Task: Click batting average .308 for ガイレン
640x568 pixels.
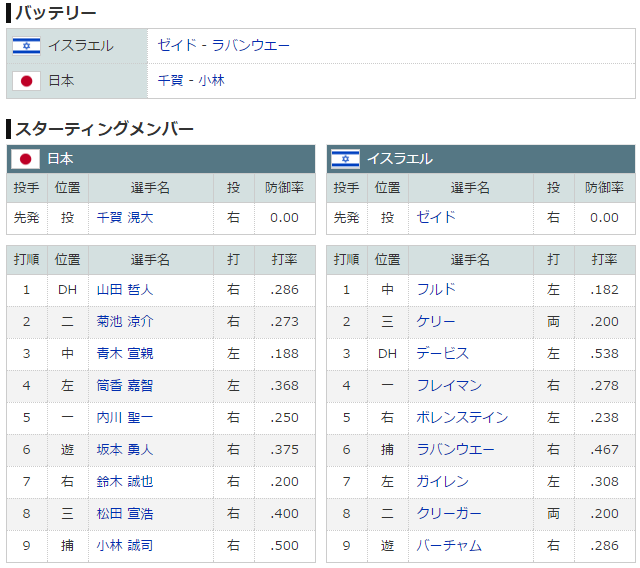Action: click(x=604, y=481)
